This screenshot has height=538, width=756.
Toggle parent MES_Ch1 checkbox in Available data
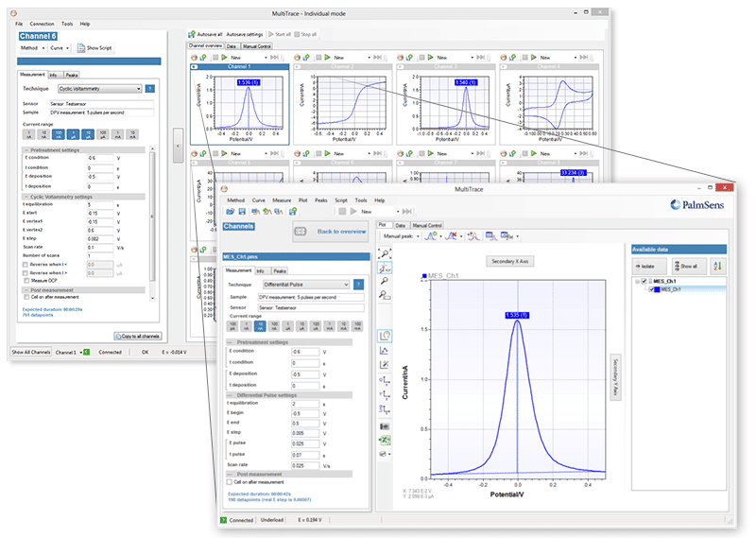[644, 282]
